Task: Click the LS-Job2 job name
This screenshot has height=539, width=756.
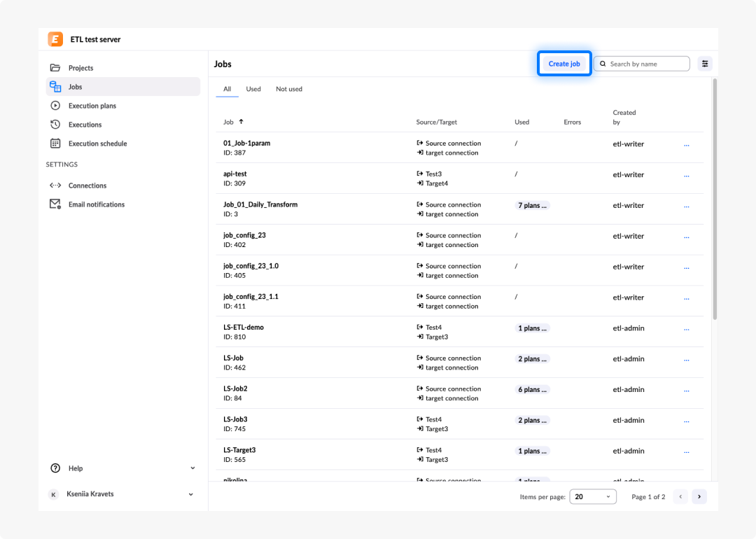Action: click(235, 388)
